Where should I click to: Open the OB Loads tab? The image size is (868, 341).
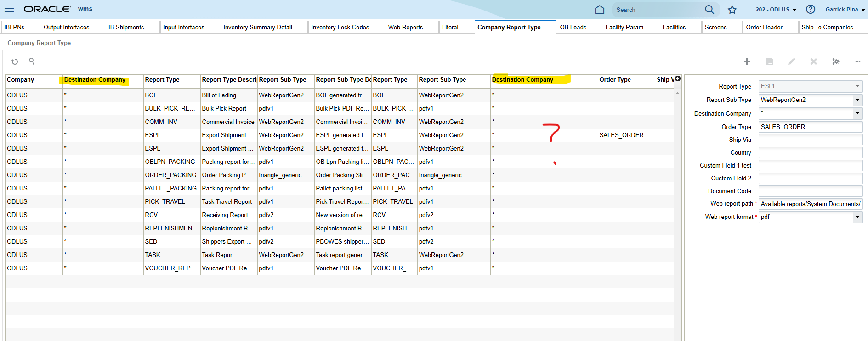tap(579, 27)
